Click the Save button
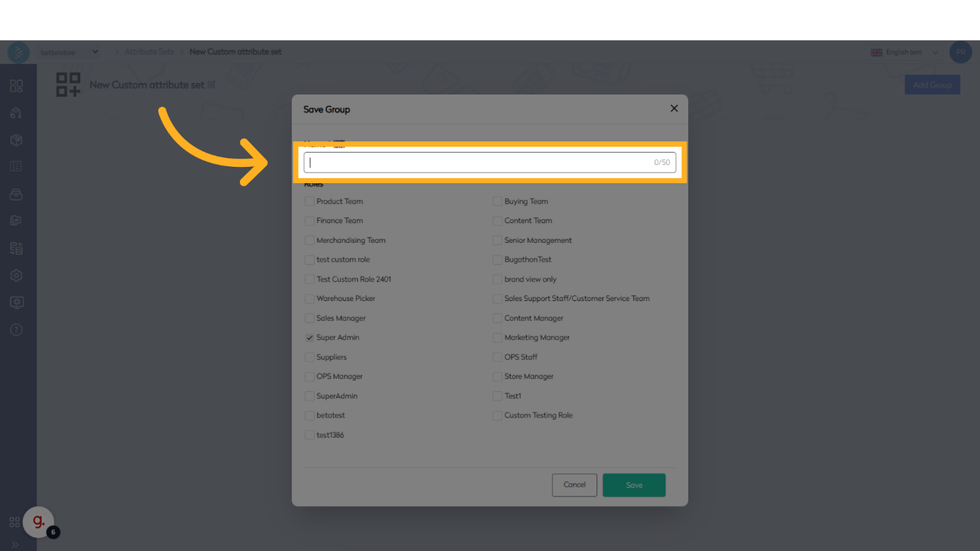This screenshot has width=980, height=551. pyautogui.click(x=633, y=485)
